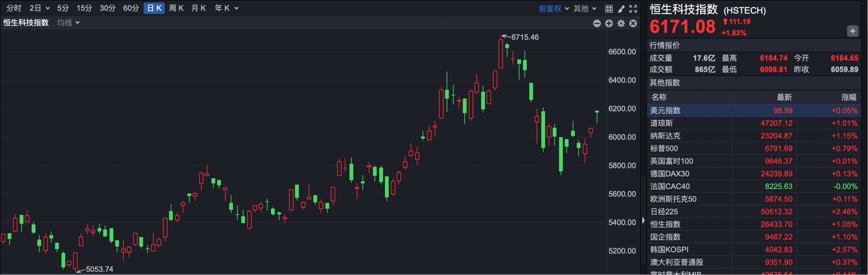Sort index list by 涨幅 column header

[x=849, y=97]
